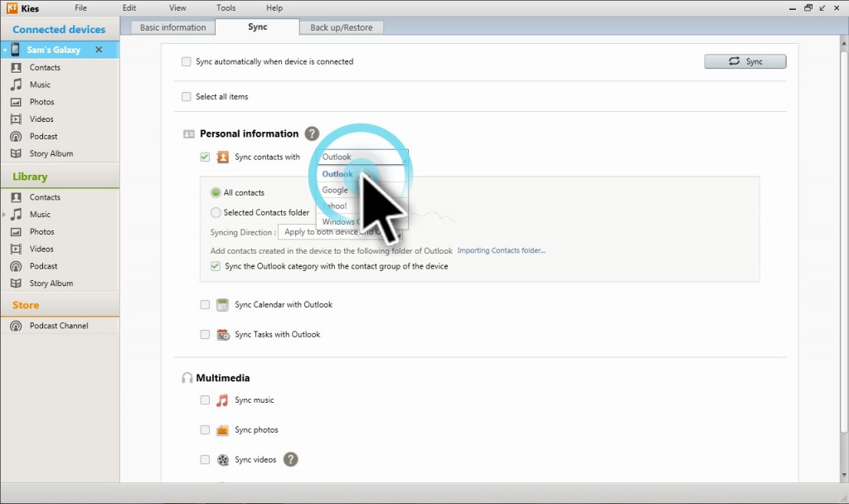Click scrollbar up arrow
This screenshot has width=849, height=504.
[x=843, y=42]
